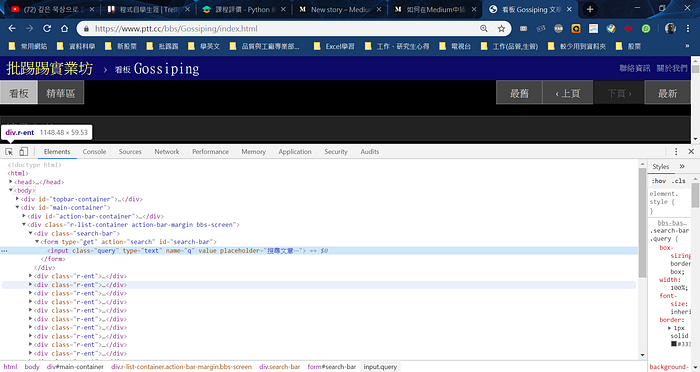Toggle the :hov element state option
This screenshot has width=700, height=372.
659,181
